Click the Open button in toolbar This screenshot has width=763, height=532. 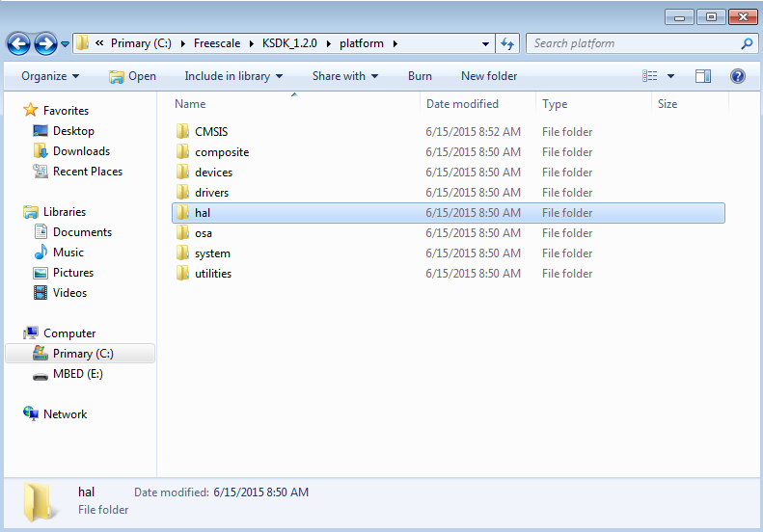coord(132,76)
